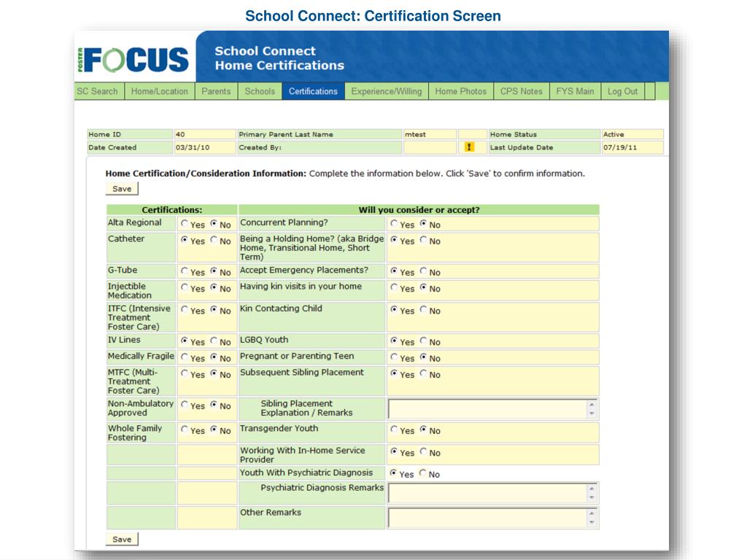Select Yes for Non-Ambulatory Approved
The image size is (747, 560).
[x=185, y=404]
